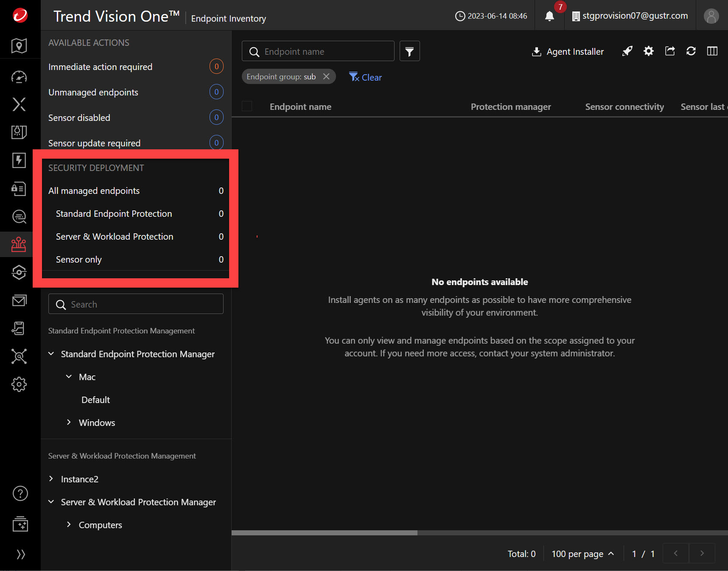Click the export icon in toolbar
The image size is (728, 571).
670,51
